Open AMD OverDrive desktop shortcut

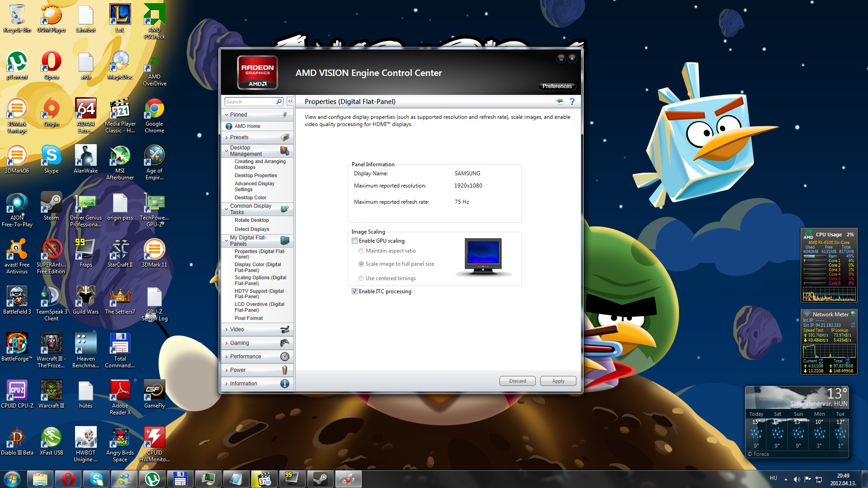coord(154,71)
